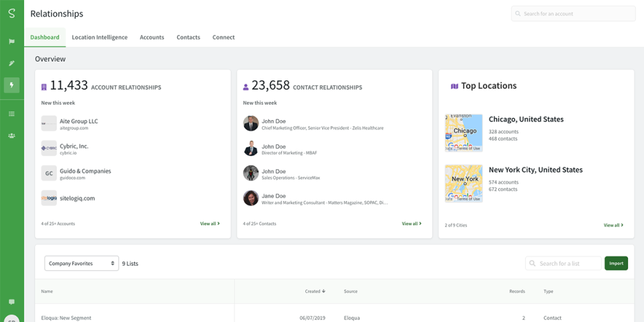Click the S logo at top of sidebar
Image resolution: width=644 pixels, height=322 pixels.
11,13
